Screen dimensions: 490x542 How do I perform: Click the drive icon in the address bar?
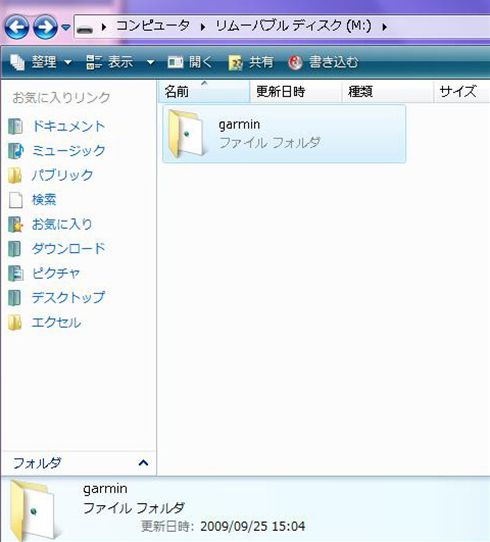click(85, 29)
